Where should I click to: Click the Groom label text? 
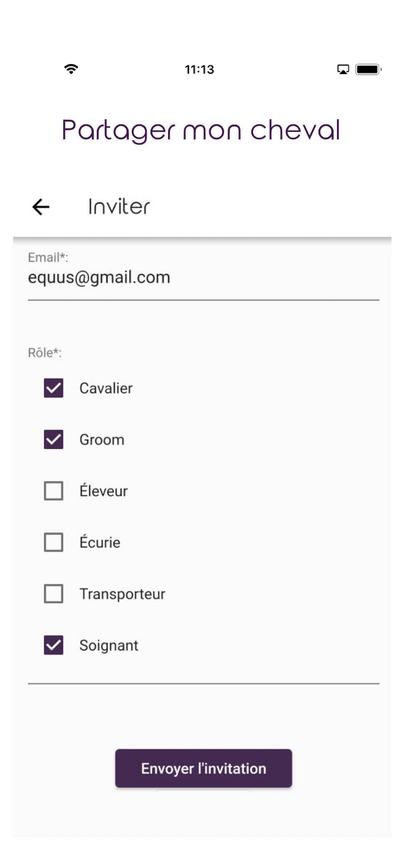click(102, 440)
